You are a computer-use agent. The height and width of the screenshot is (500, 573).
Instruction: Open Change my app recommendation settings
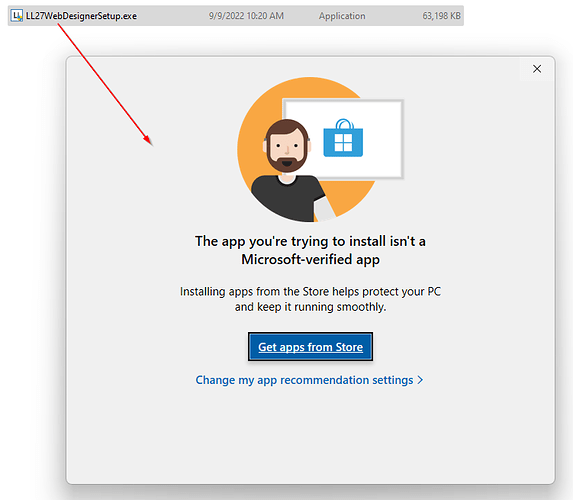tap(309, 380)
